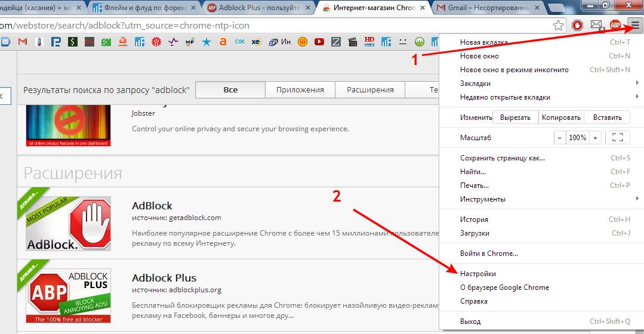Open the YouTube bookmark icon

(x=319, y=42)
